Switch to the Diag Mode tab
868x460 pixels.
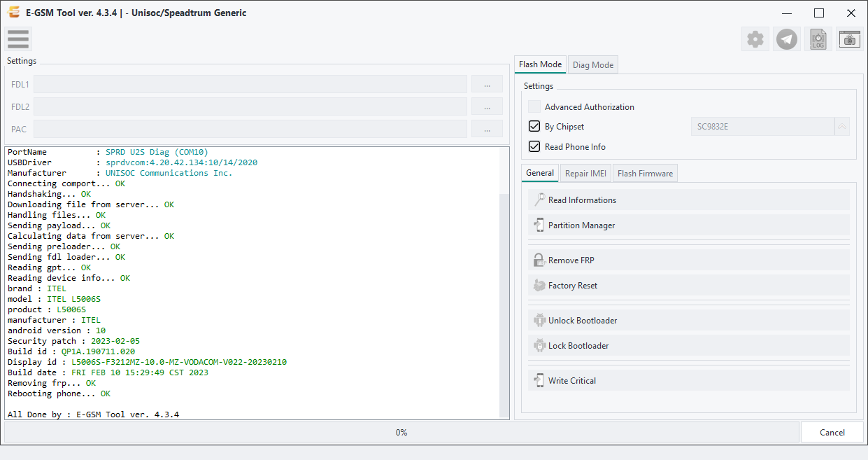click(x=593, y=65)
